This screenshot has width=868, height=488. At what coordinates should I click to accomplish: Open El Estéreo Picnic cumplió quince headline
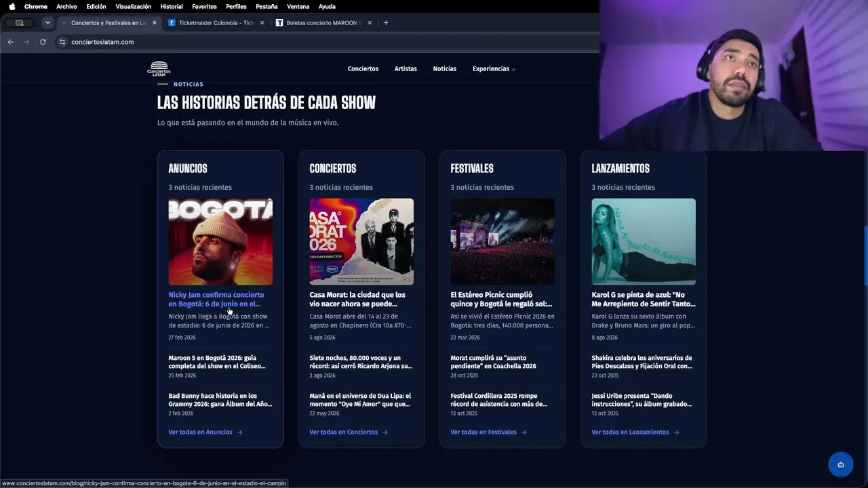pos(501,300)
